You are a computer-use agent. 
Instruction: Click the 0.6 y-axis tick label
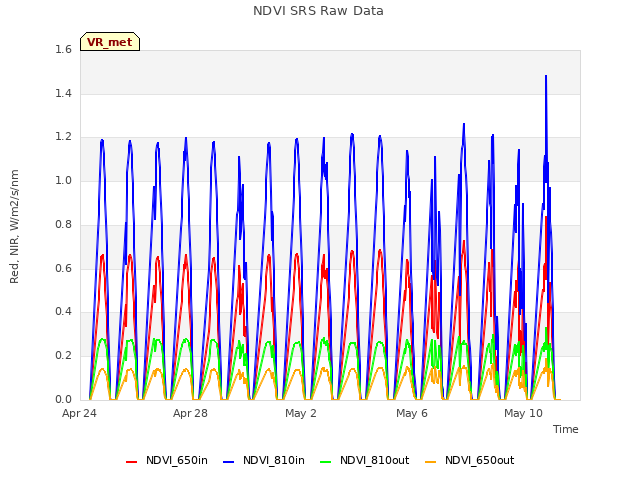(63, 268)
